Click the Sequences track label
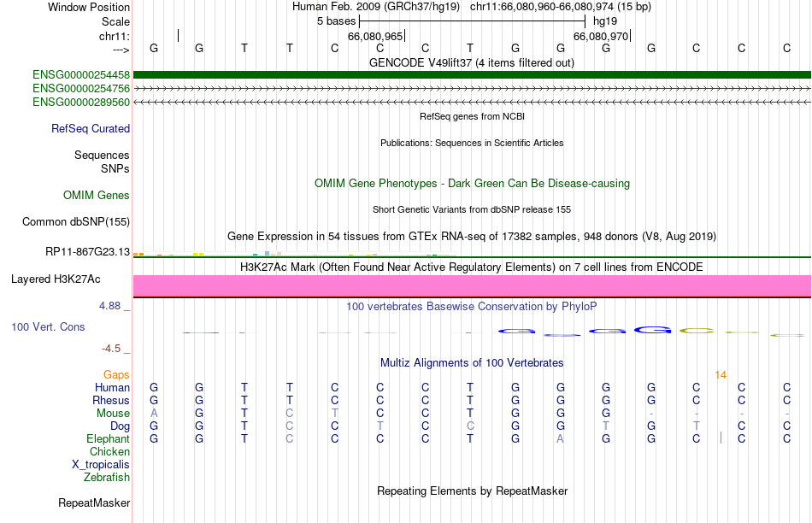 click(x=102, y=155)
